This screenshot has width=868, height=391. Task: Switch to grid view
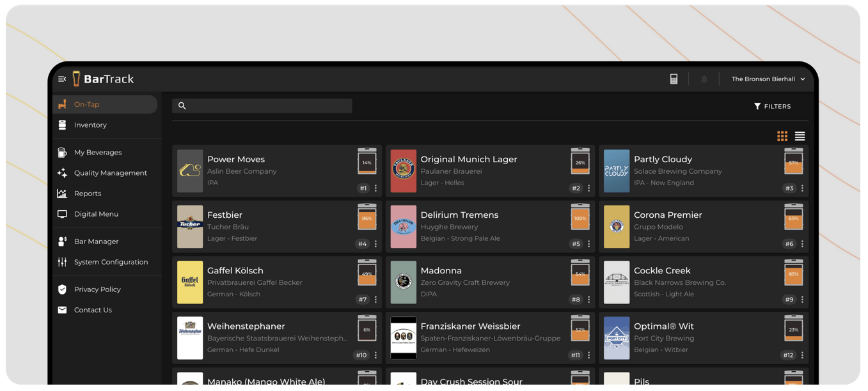click(x=782, y=136)
